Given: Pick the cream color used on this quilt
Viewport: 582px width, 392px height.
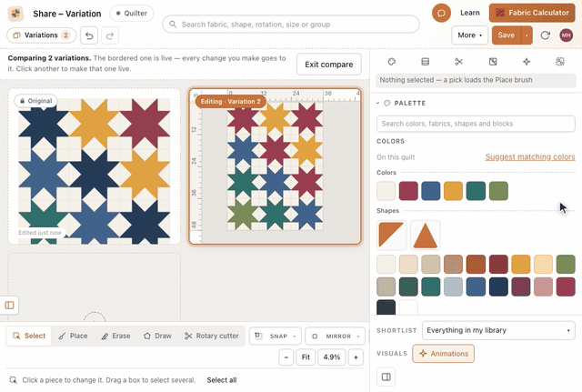Looking at the screenshot, I should pyautogui.click(x=386, y=191).
